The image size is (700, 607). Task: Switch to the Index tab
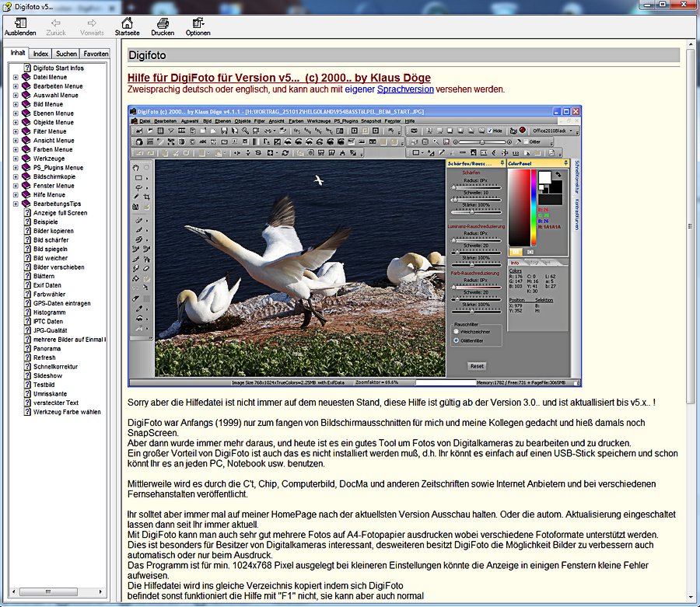40,54
